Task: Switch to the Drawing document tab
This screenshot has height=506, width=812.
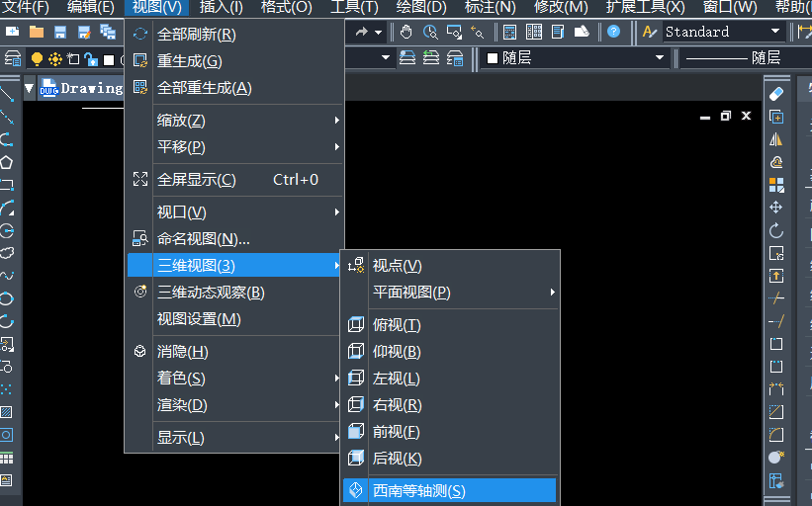Action: [81, 89]
